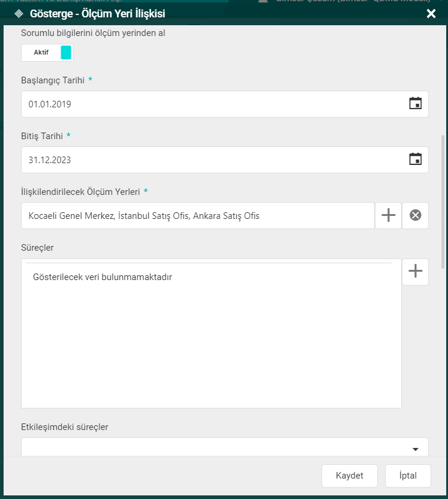Click the İlişkilendirilecek Ölçüm Yerleri label
The width and height of the screenshot is (448, 499).
point(80,192)
